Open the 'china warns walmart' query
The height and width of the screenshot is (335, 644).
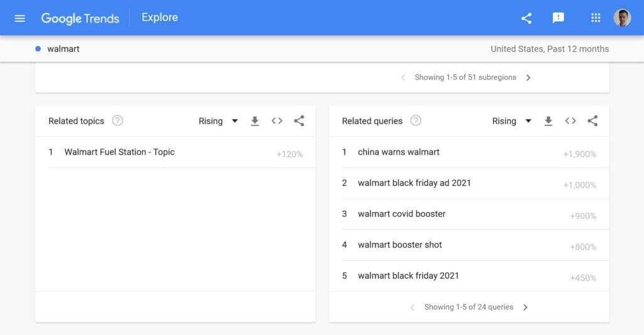[399, 152]
